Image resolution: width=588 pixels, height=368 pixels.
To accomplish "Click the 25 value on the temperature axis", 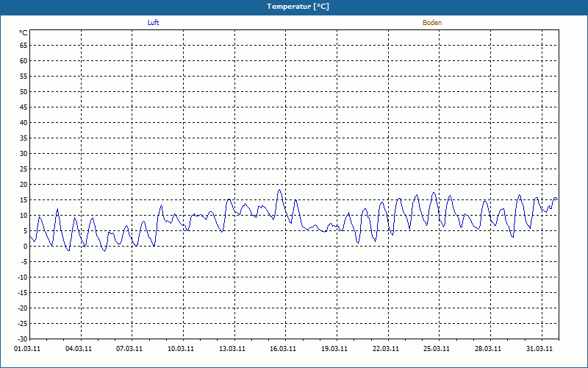I will [24, 169].
